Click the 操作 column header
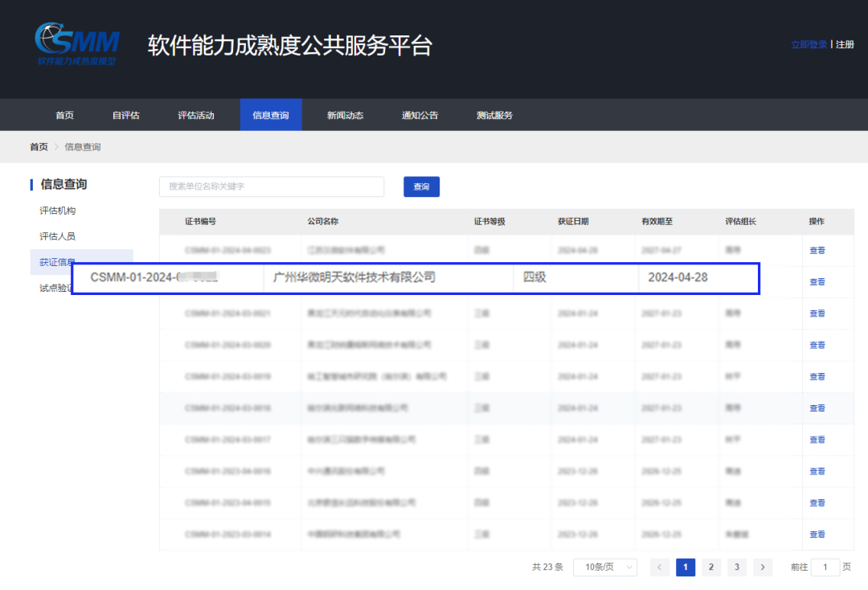 pyautogui.click(x=817, y=221)
